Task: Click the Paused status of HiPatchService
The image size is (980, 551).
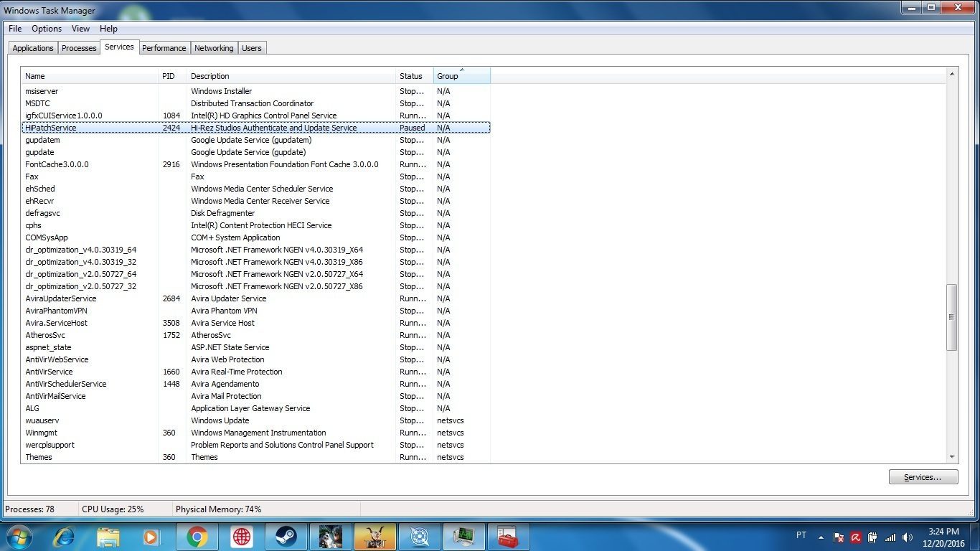Action: tap(413, 128)
